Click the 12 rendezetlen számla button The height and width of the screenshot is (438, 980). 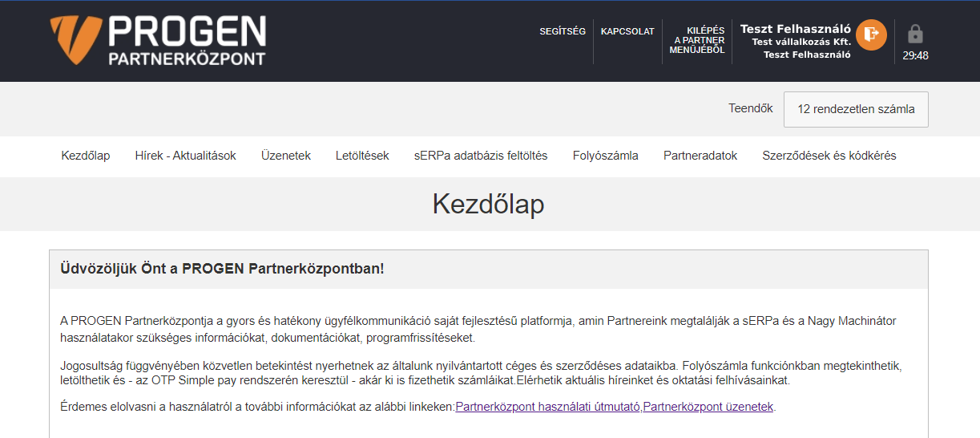coord(856,109)
